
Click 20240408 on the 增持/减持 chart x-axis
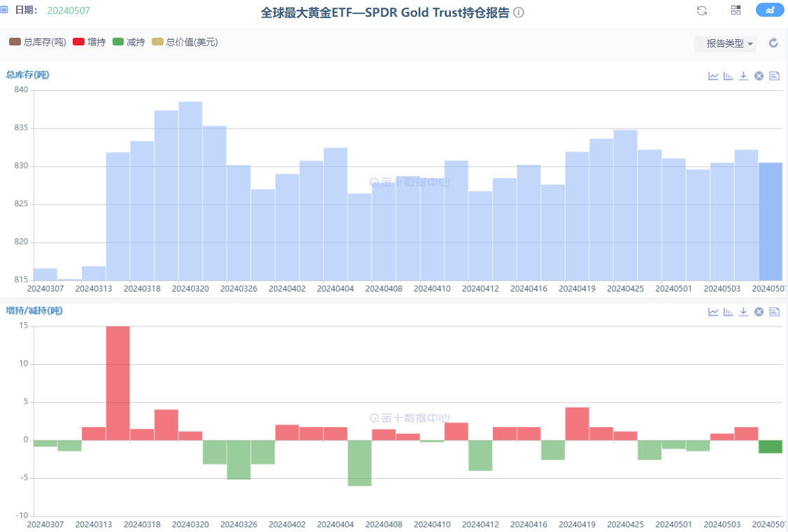click(384, 525)
